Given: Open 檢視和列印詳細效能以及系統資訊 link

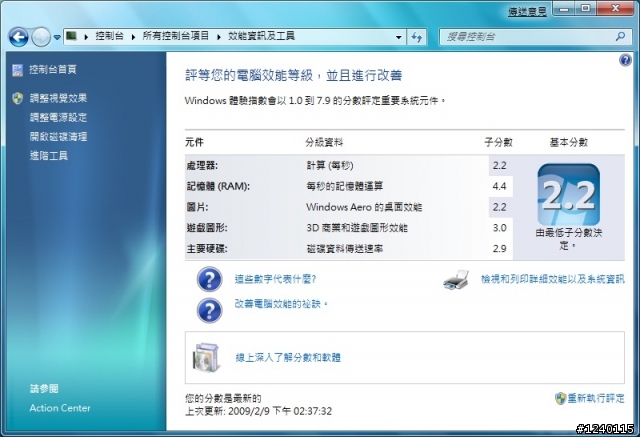Looking at the screenshot, I should pos(553,279).
